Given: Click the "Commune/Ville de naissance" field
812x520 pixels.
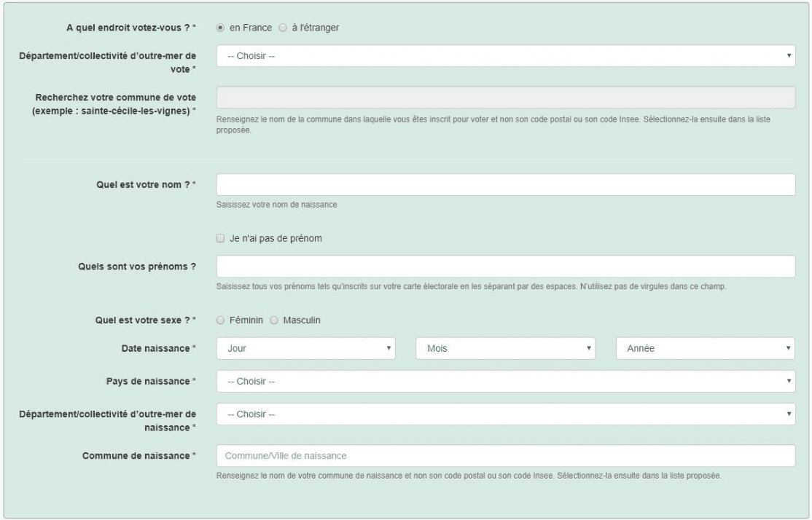Looking at the screenshot, I should (x=505, y=456).
